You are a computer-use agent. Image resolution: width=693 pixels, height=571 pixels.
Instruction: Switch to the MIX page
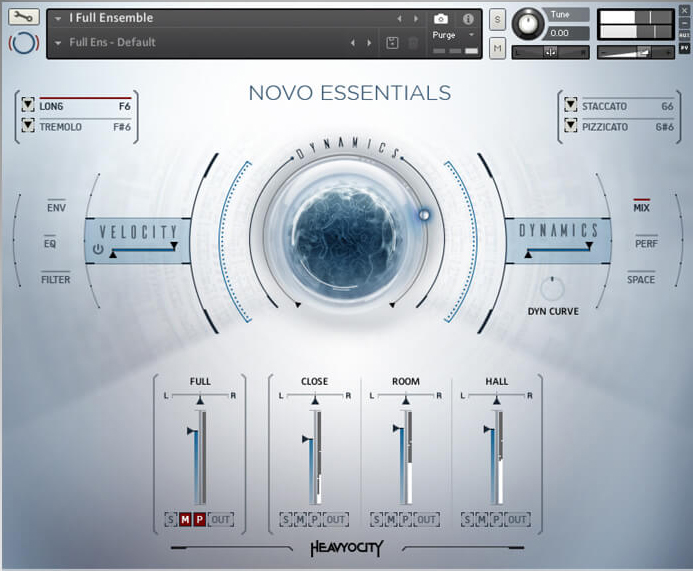pyautogui.click(x=642, y=208)
